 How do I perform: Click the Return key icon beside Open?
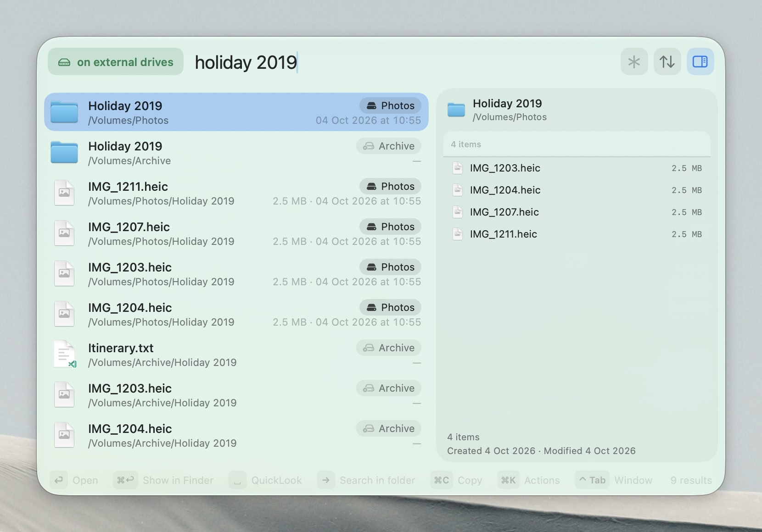(x=59, y=480)
